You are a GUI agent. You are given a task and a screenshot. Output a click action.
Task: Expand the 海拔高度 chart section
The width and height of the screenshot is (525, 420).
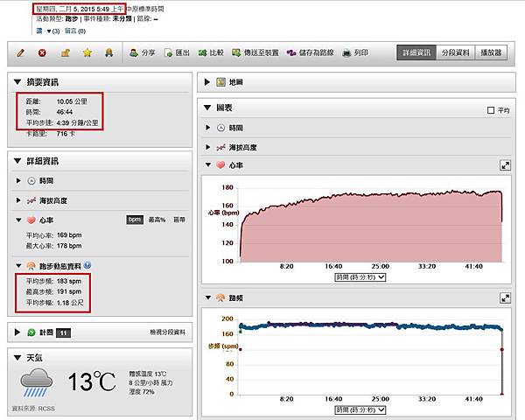point(208,147)
